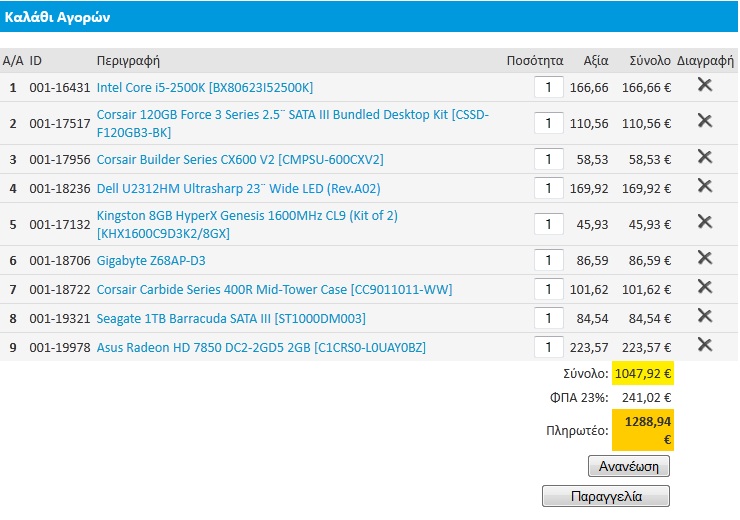Select the ID text 001-17132
This screenshot has width=740, height=520.
coord(59,225)
